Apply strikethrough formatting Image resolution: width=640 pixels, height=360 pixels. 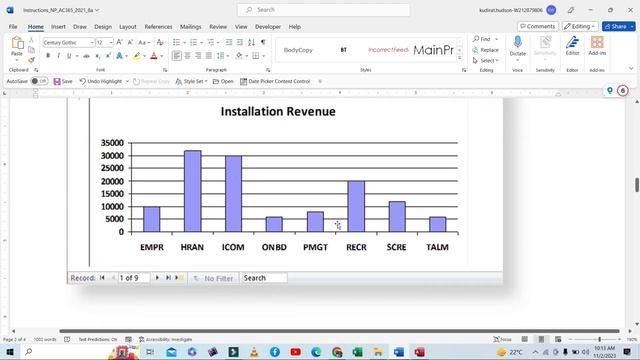tap(87, 56)
